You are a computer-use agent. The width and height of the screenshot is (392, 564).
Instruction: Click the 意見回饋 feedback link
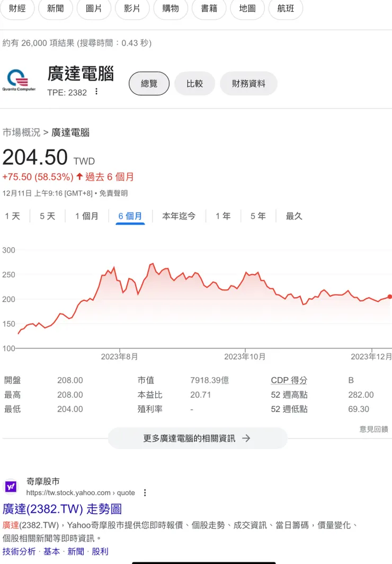click(x=373, y=429)
